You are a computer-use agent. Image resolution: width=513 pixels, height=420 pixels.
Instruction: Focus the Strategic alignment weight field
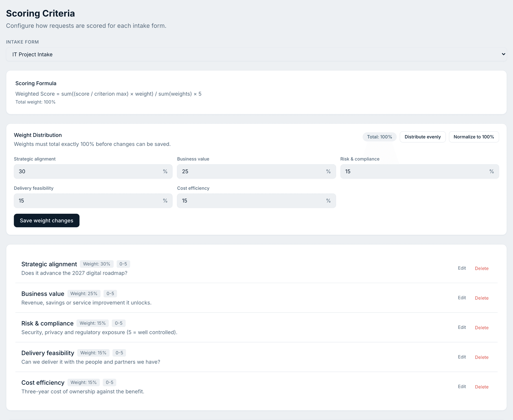tap(93, 171)
